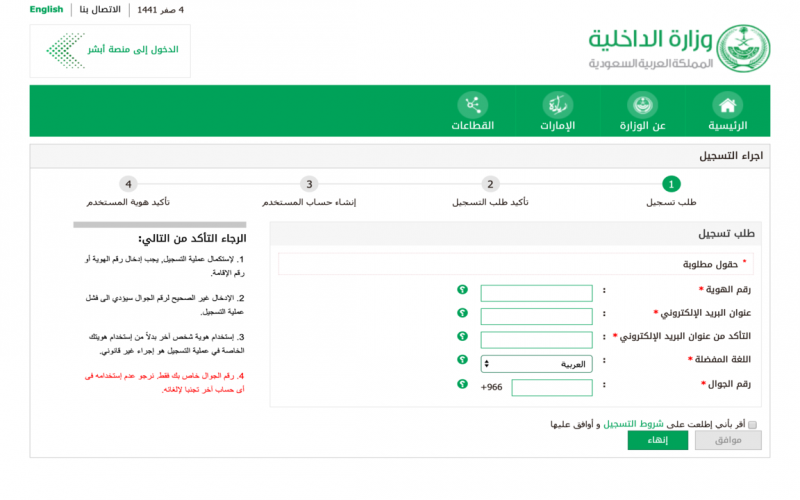Click the Absher arrow logo graphic
Viewport: 800px width, 500px height.
click(65, 51)
